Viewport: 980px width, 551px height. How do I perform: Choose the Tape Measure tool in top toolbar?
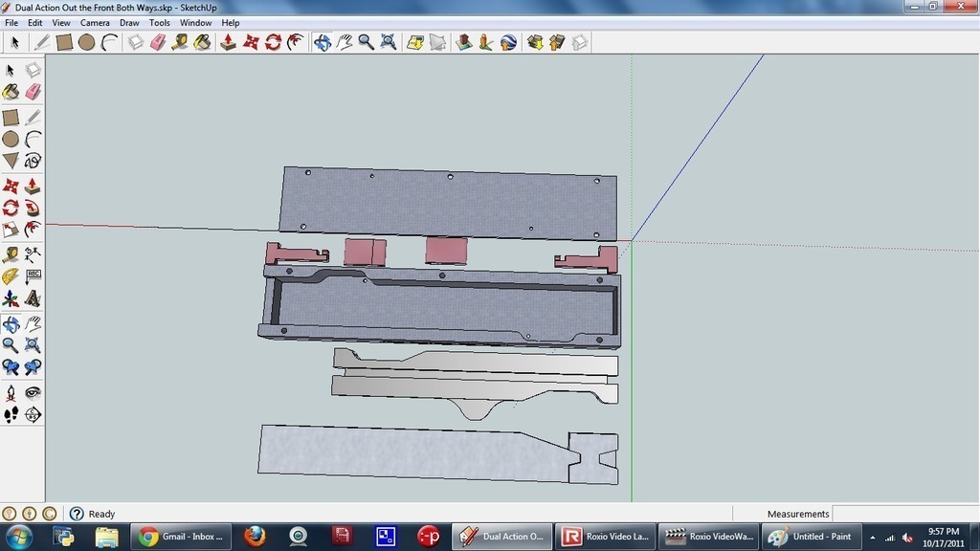click(180, 42)
